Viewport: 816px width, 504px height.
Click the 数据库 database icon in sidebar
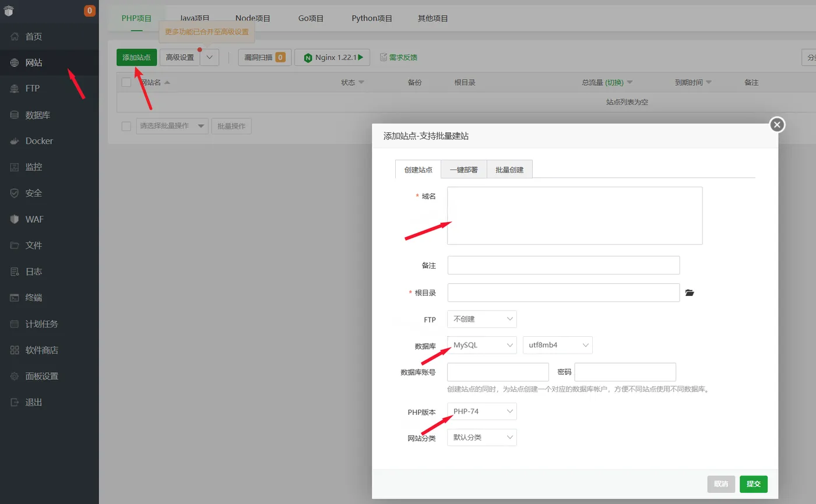(x=15, y=115)
